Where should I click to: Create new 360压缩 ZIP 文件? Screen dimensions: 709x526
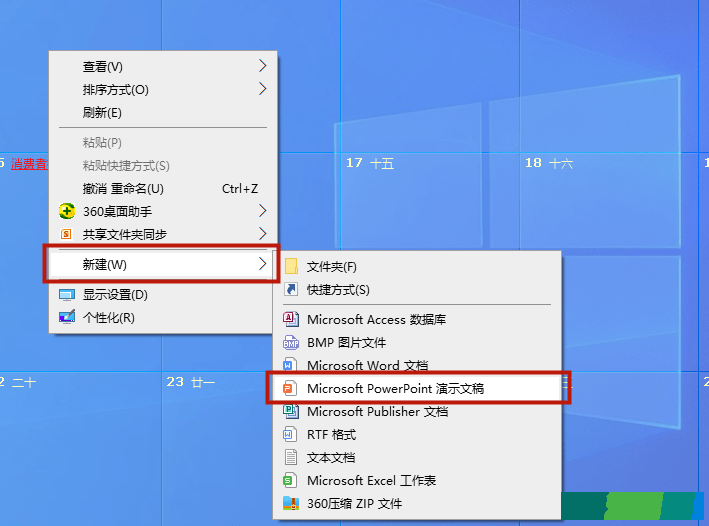[417, 503]
